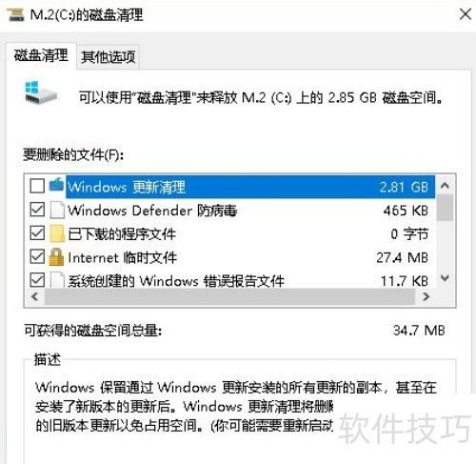The image size is (476, 464).
Task: Click the file list scroll up arrow
Action: [445, 185]
